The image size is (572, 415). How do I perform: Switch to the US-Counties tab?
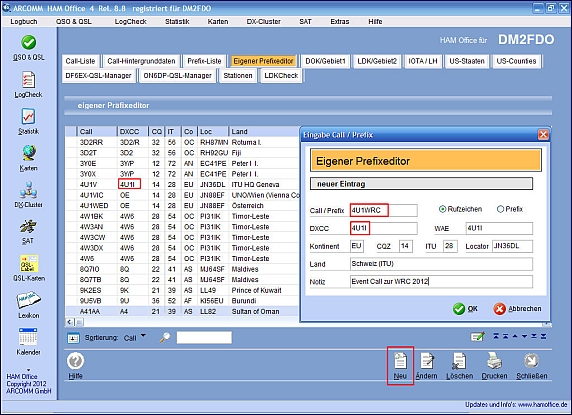click(516, 61)
